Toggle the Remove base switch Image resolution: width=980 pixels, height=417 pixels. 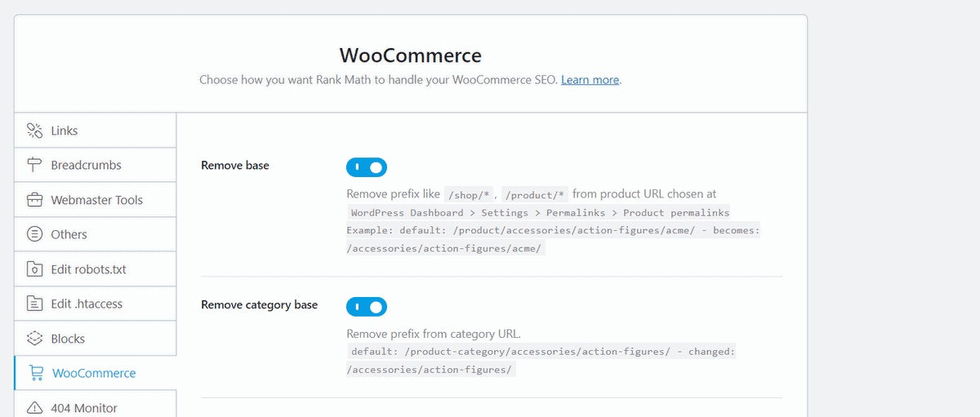(x=367, y=167)
